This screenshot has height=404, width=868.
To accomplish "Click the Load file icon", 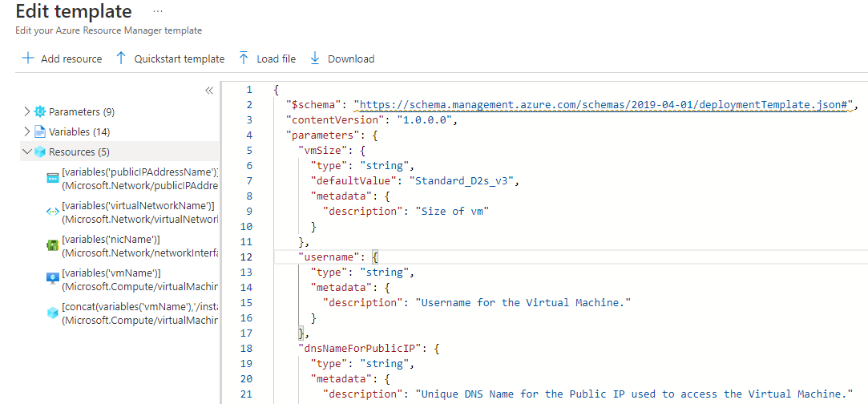I will (244, 59).
